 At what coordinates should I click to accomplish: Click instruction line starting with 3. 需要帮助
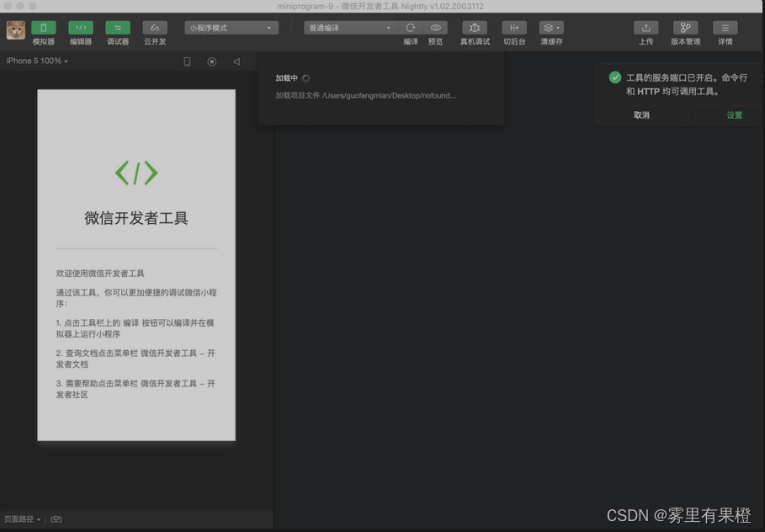click(x=135, y=389)
